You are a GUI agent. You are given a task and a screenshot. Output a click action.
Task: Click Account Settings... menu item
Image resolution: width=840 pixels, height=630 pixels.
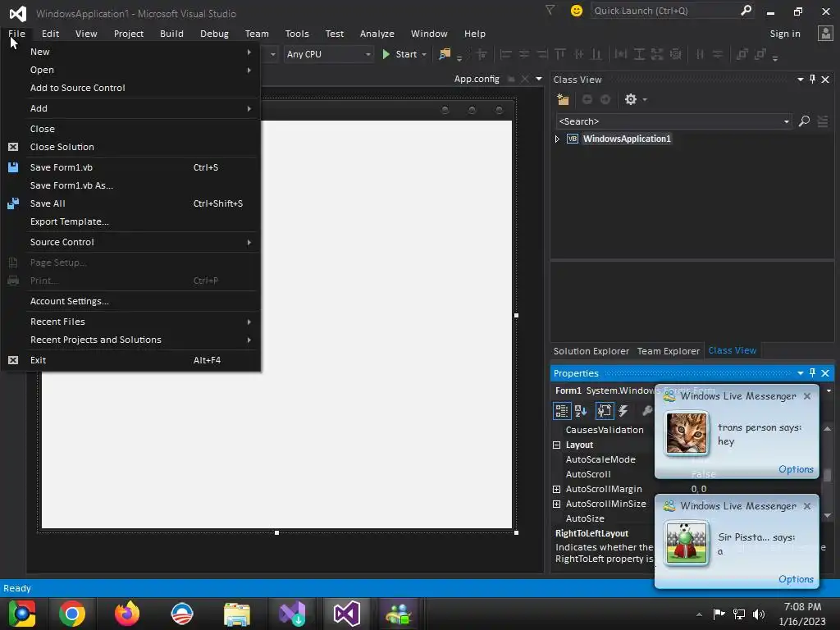tap(131, 301)
